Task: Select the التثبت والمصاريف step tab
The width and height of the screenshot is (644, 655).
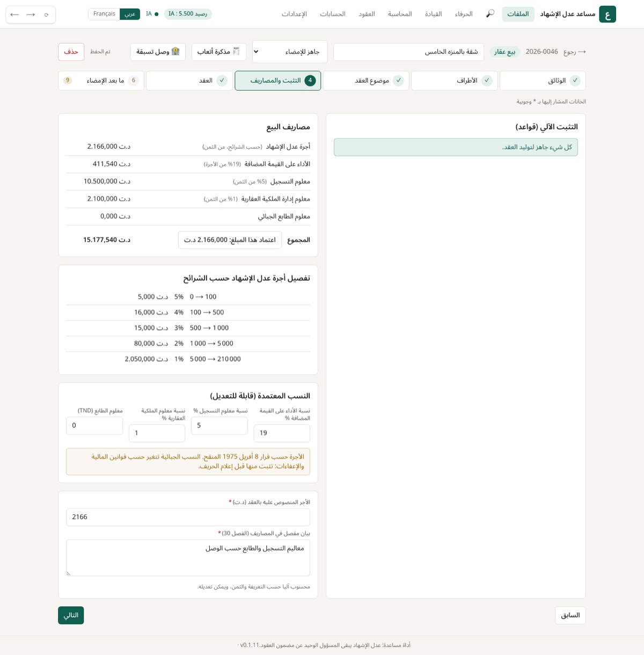Action: (277, 81)
